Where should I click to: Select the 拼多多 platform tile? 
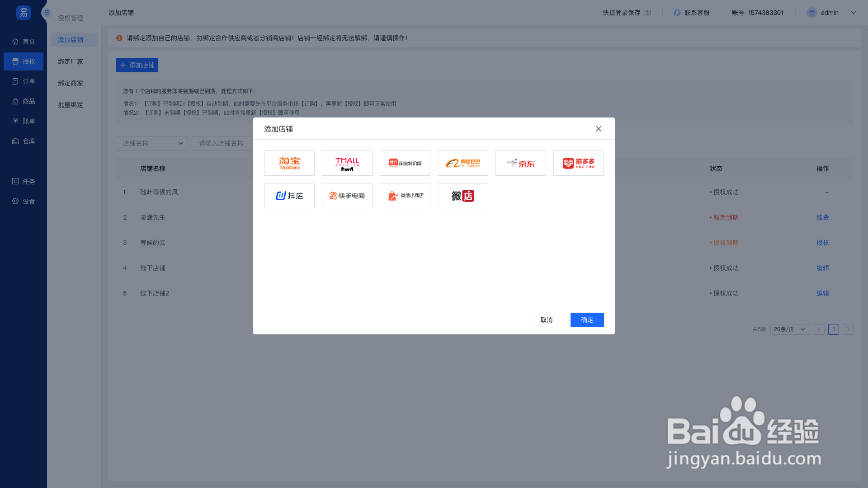(x=579, y=163)
